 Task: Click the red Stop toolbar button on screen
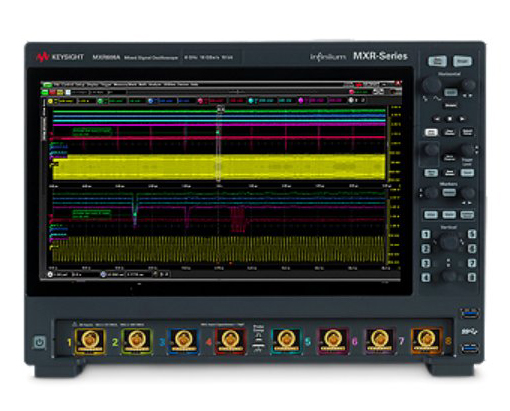(52, 92)
